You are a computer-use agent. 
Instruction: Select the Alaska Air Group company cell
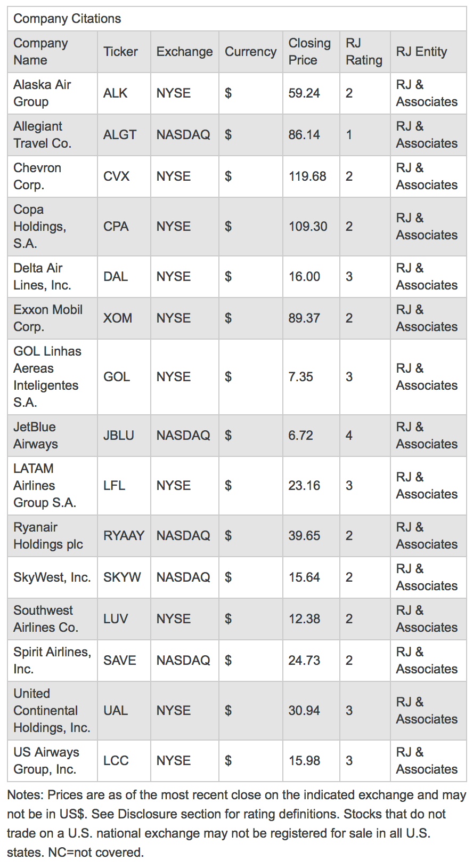[x=42, y=93]
